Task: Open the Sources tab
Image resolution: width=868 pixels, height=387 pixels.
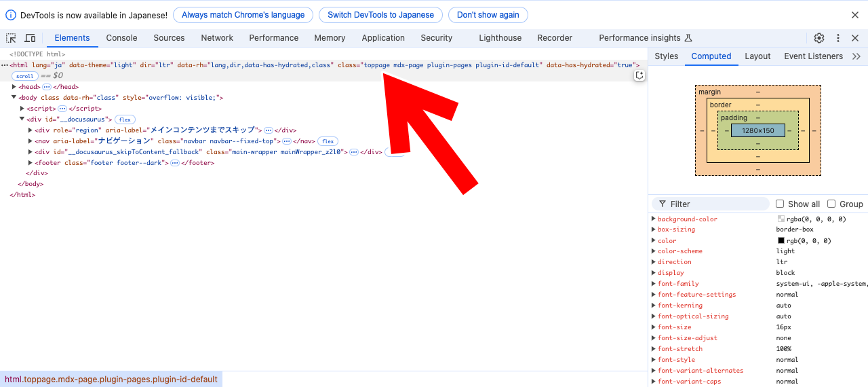Action: (x=169, y=38)
